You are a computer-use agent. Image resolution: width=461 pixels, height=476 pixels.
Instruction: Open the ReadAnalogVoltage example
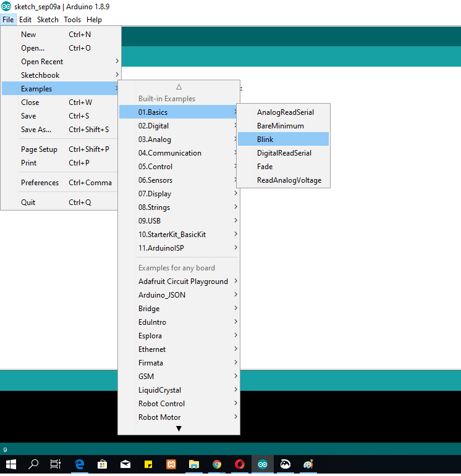point(283,180)
